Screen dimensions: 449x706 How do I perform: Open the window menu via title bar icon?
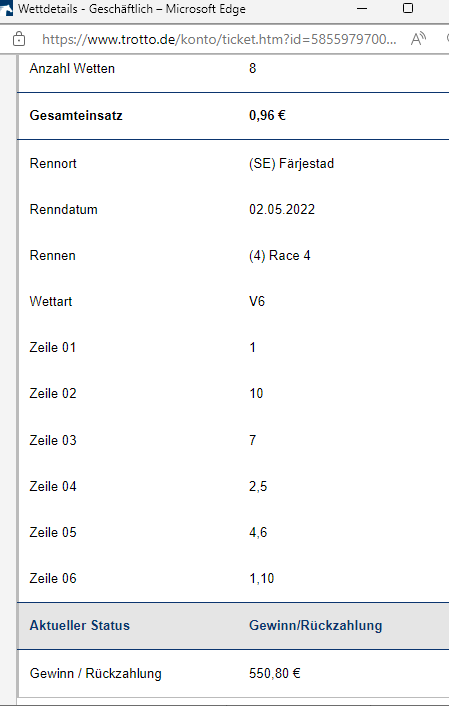(6, 9)
